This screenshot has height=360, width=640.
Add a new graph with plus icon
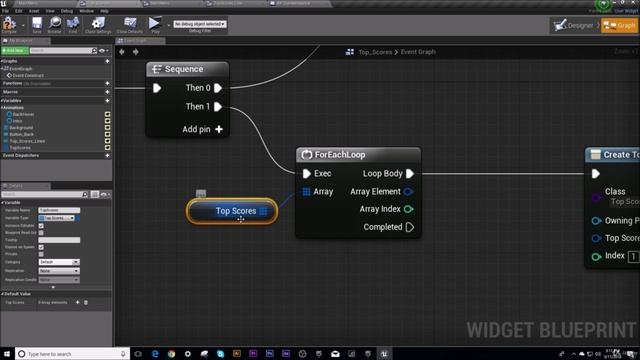click(x=107, y=61)
